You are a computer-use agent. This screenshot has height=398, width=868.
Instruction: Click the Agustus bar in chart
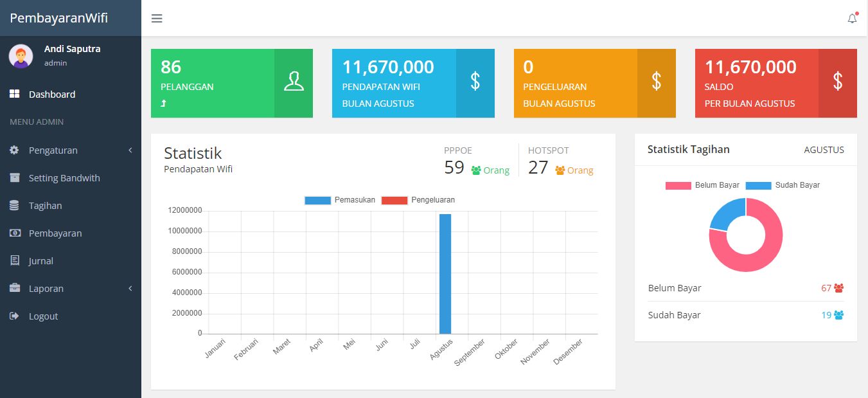[x=445, y=274]
